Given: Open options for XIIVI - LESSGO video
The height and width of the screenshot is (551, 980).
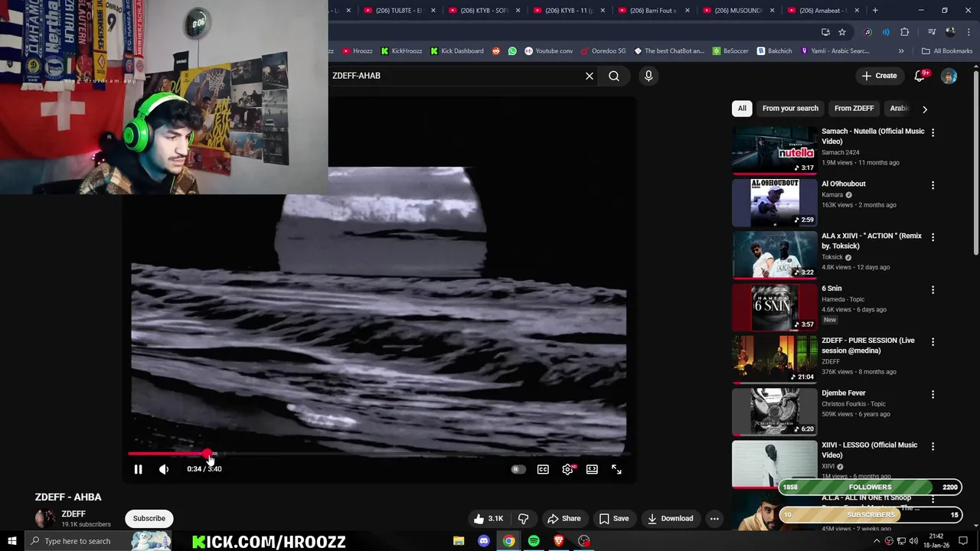Looking at the screenshot, I should click(x=933, y=447).
